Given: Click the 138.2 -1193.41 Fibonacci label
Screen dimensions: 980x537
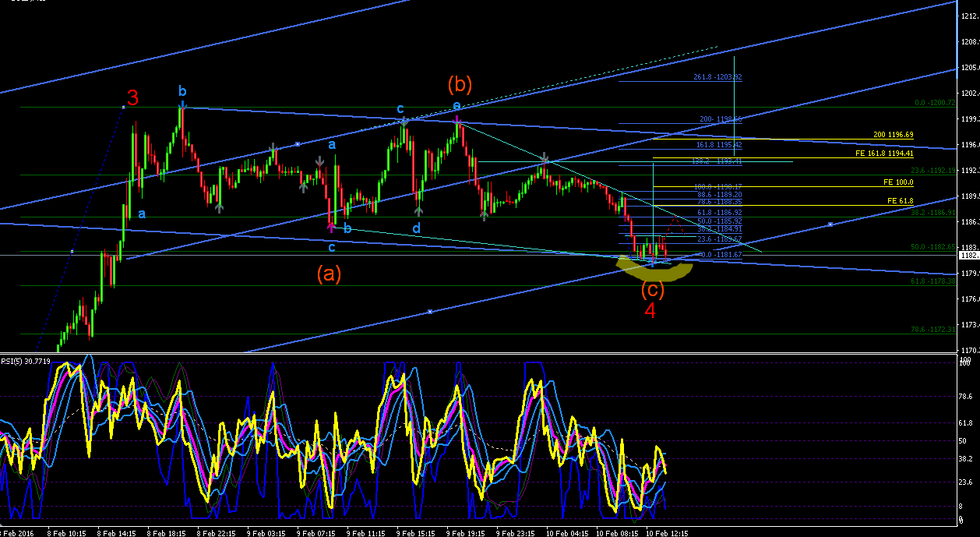Looking at the screenshot, I should [x=717, y=161].
